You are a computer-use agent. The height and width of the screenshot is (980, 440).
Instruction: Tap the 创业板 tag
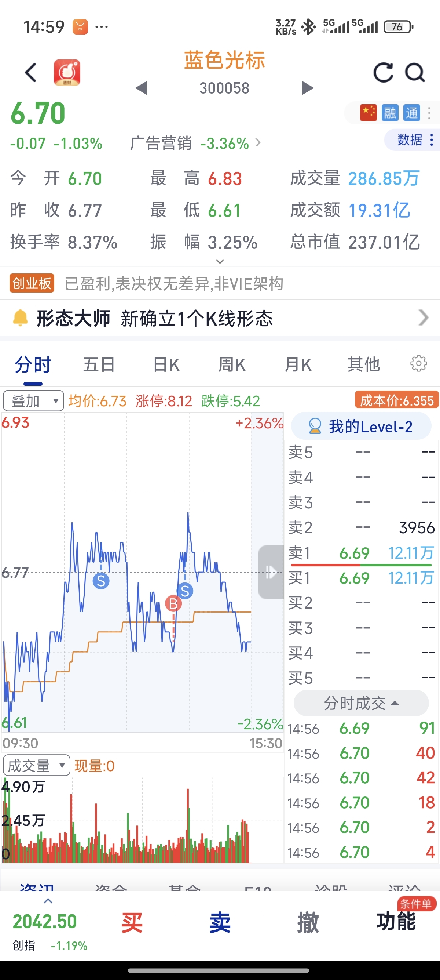point(32,283)
